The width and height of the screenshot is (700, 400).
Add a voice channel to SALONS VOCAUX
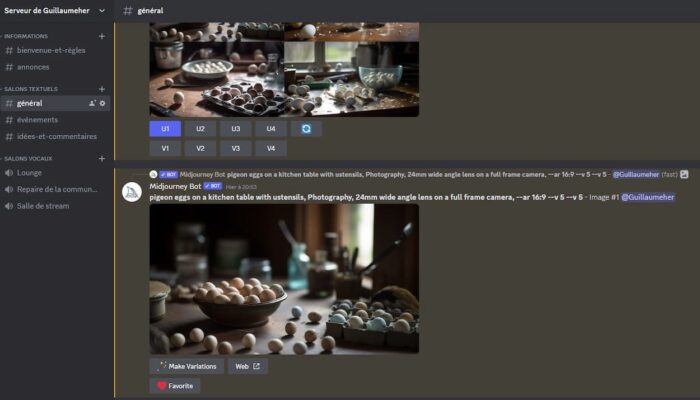coord(102,158)
